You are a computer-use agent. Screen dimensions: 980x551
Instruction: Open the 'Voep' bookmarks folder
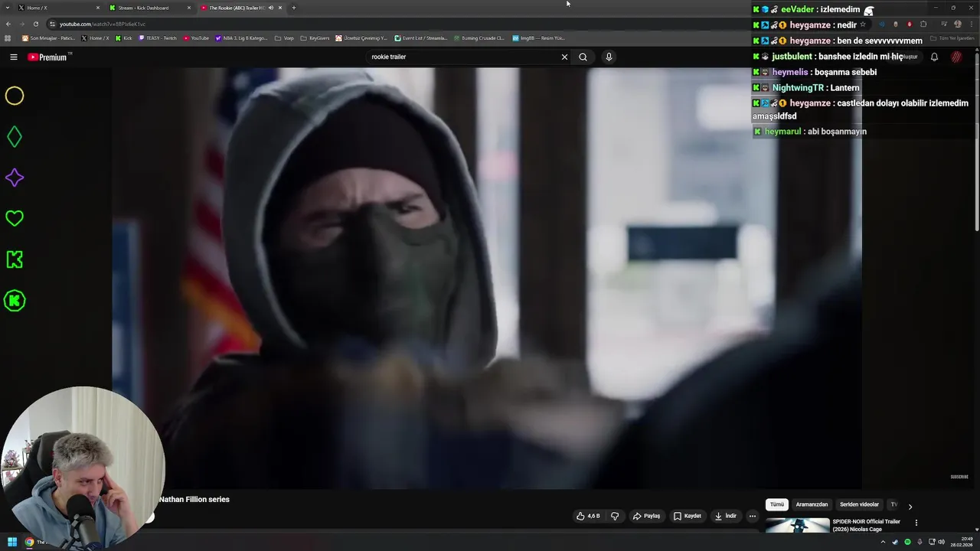[x=285, y=38]
